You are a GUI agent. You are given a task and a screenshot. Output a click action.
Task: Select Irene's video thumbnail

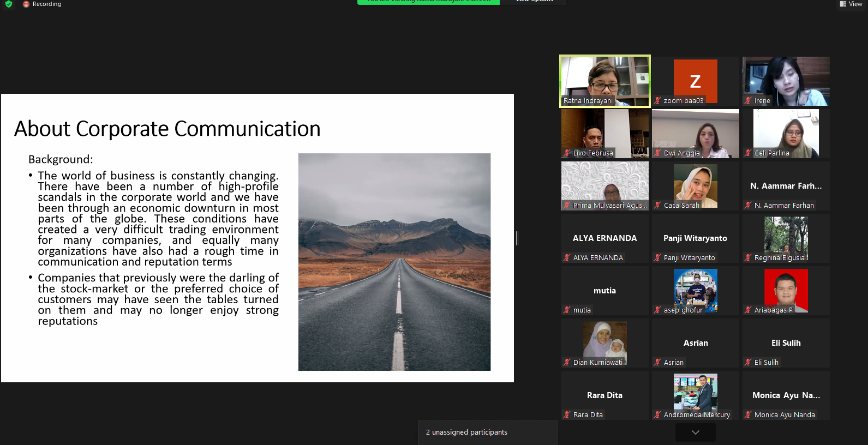pos(786,81)
